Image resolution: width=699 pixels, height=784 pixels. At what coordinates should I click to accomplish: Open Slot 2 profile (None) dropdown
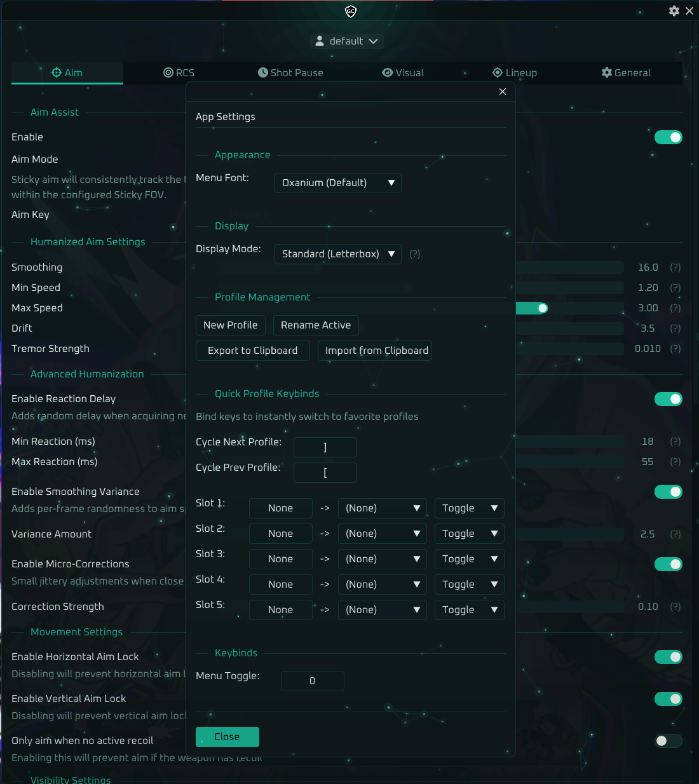pyautogui.click(x=383, y=534)
